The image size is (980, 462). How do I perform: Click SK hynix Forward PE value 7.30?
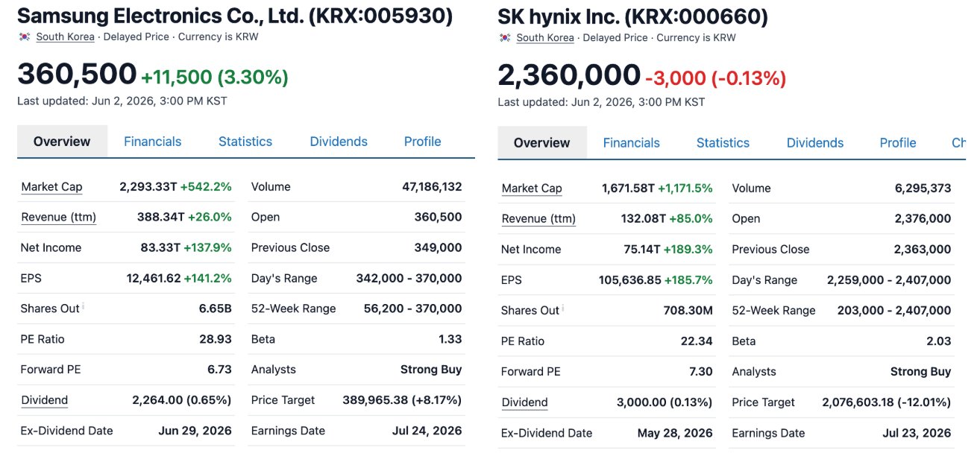tap(701, 372)
